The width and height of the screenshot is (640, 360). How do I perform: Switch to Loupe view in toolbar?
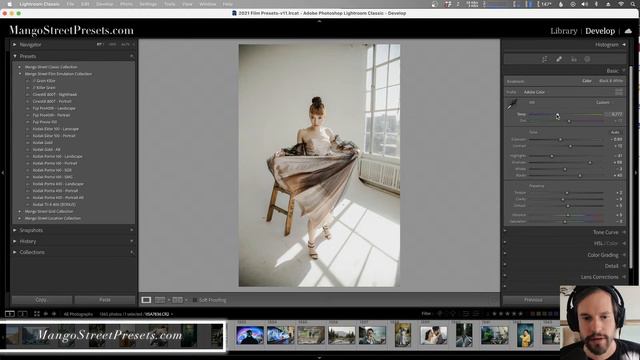click(x=146, y=300)
